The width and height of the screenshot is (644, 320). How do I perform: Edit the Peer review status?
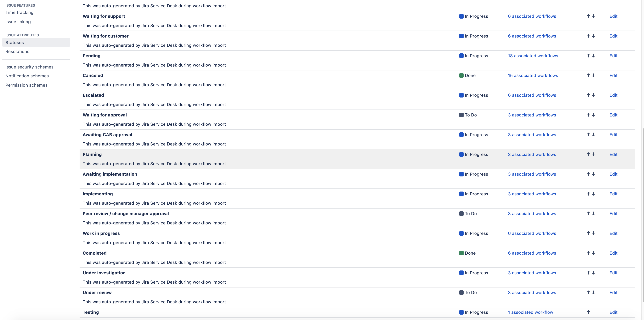pyautogui.click(x=613, y=214)
